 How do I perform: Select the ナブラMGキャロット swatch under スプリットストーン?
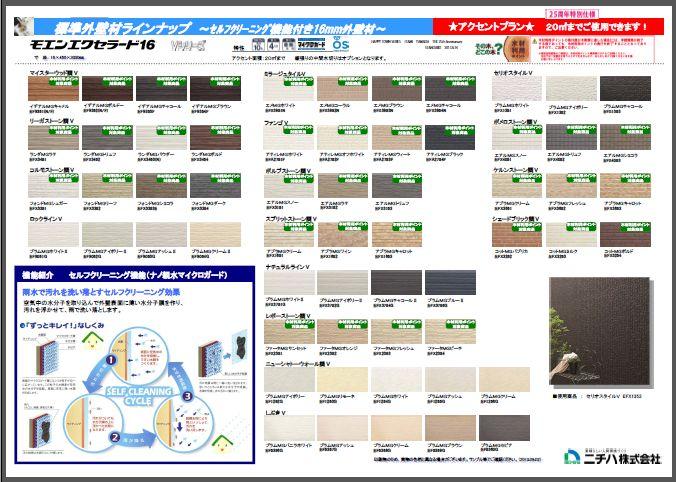point(397,234)
